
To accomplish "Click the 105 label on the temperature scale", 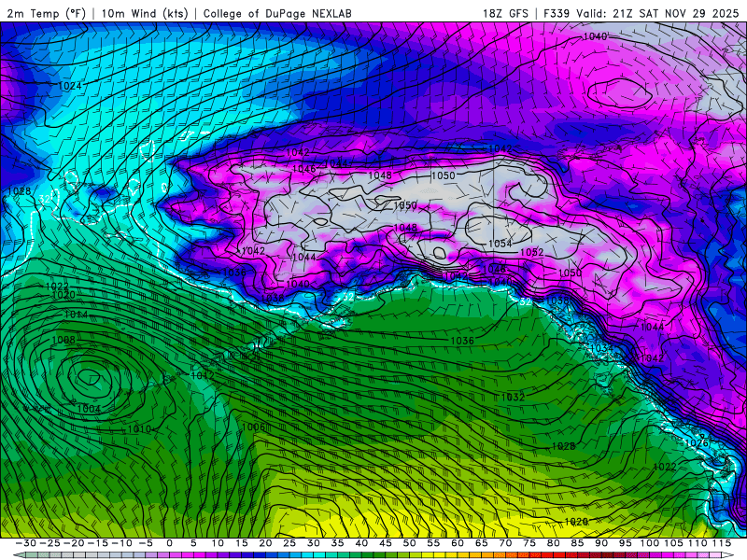I will (x=673, y=543).
